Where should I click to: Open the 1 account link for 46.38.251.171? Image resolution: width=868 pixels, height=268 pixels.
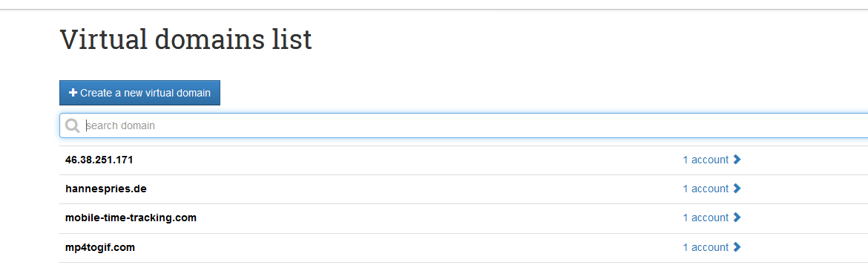[706, 160]
